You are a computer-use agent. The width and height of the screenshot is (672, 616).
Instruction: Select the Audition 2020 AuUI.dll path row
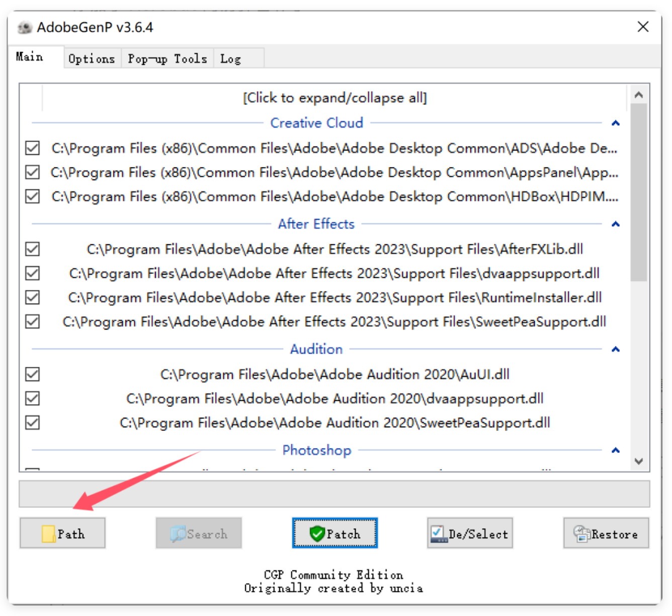[335, 374]
